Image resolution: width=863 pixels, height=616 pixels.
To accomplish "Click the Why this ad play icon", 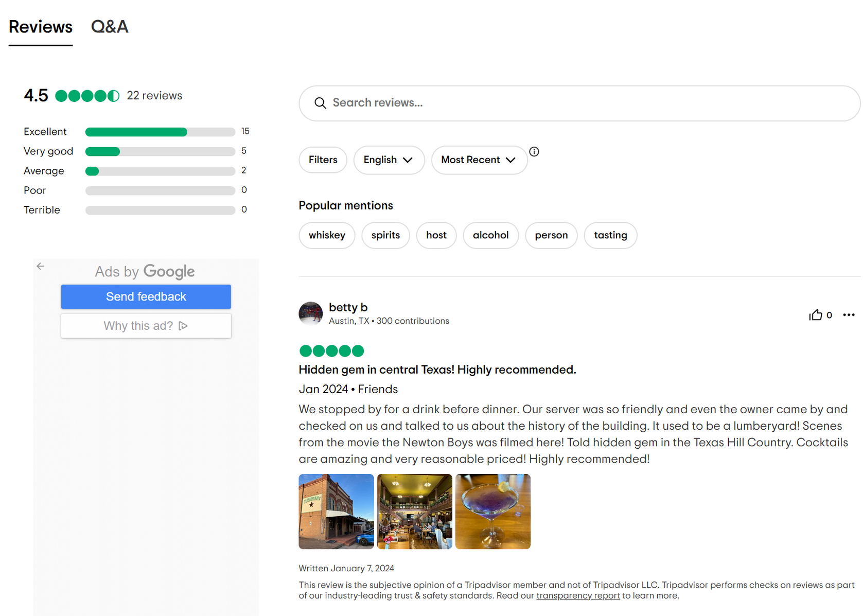I will pyautogui.click(x=183, y=326).
